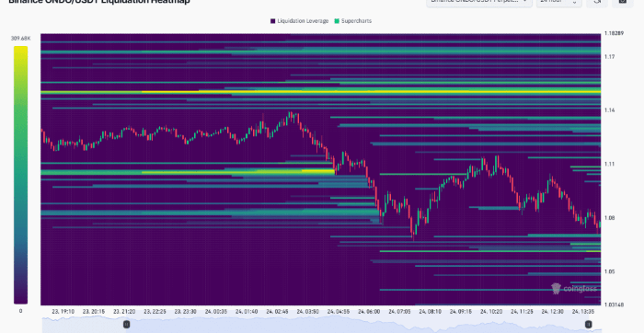
Task: Click the 23, 20:15 time axis label
Action: [x=94, y=312]
